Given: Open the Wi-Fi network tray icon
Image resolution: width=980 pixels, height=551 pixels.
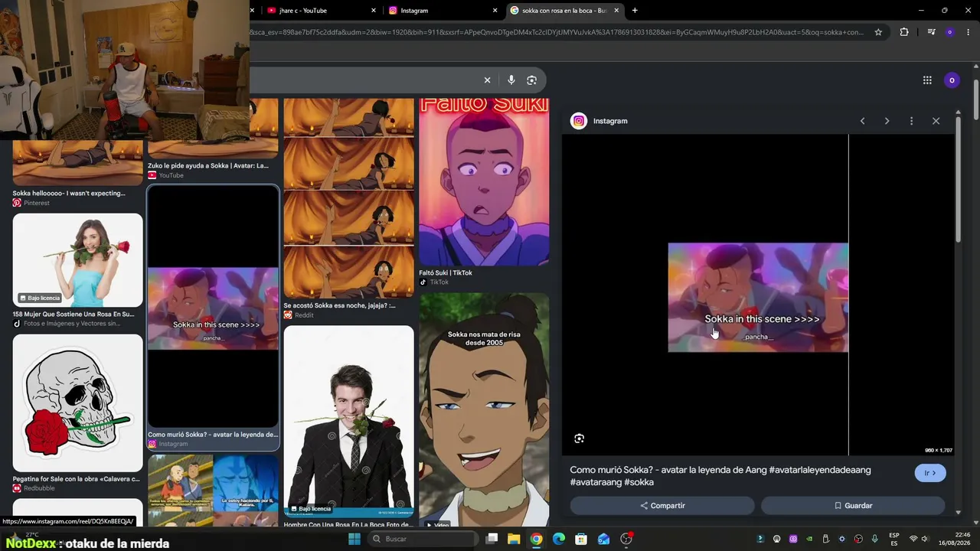Looking at the screenshot, I should (913, 539).
